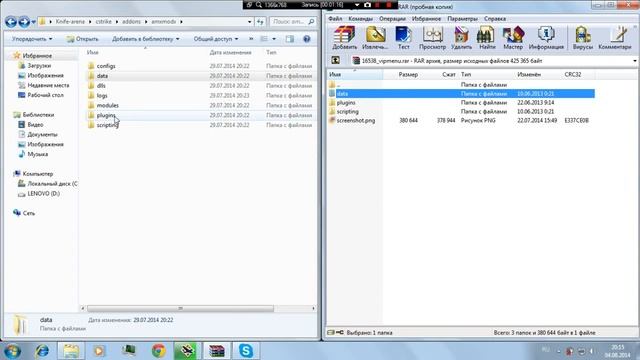This screenshot has width=640, height=360.
Task: Show hidden toolbar commands chevron in Explorer
Action: click(251, 39)
